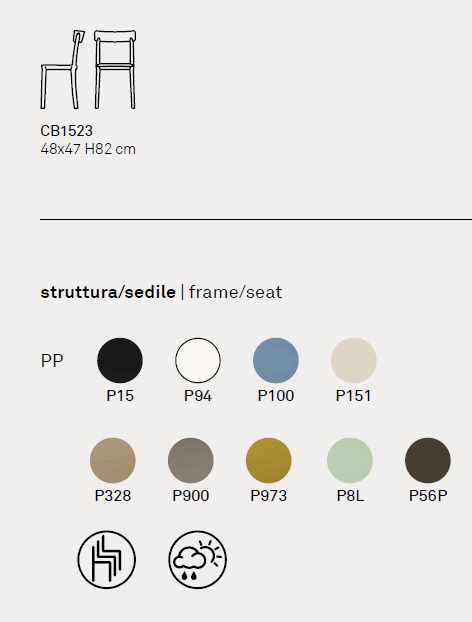This screenshot has width=472, height=622.
Task: Pick the cream P151 color swatch
Action: (x=353, y=360)
